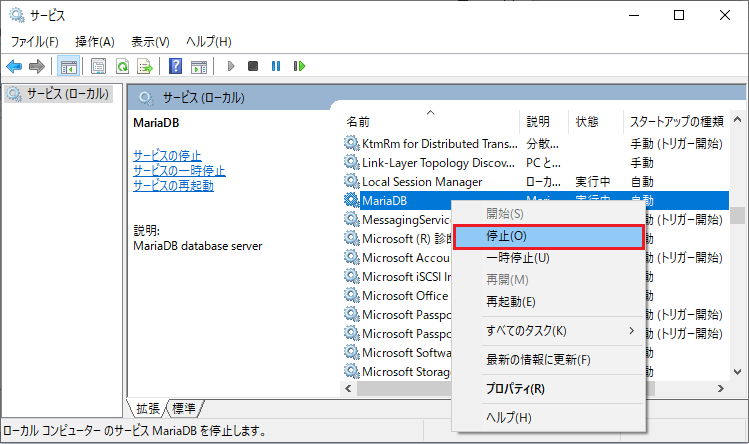749x444 pixels.
Task: Open the 操作(A) menu
Action: (x=95, y=41)
